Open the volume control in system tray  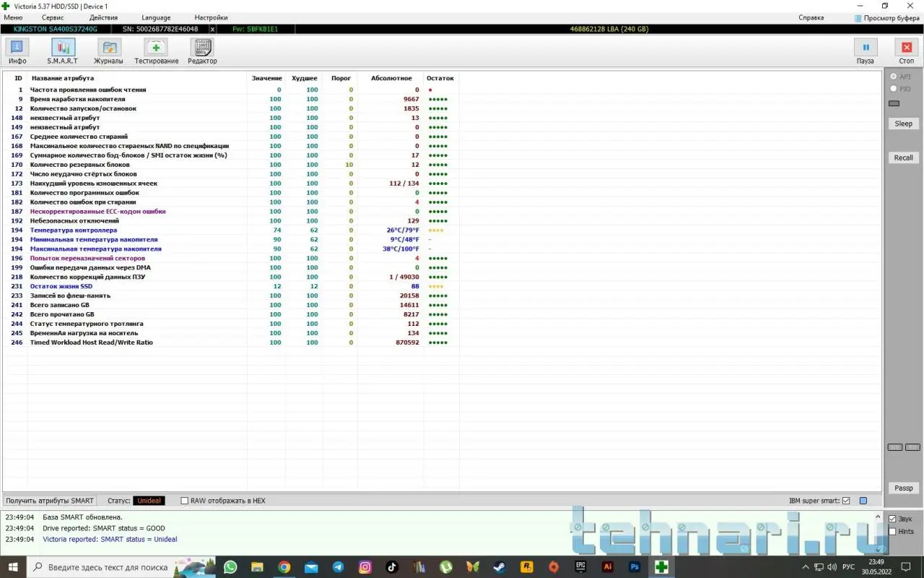coord(832,567)
